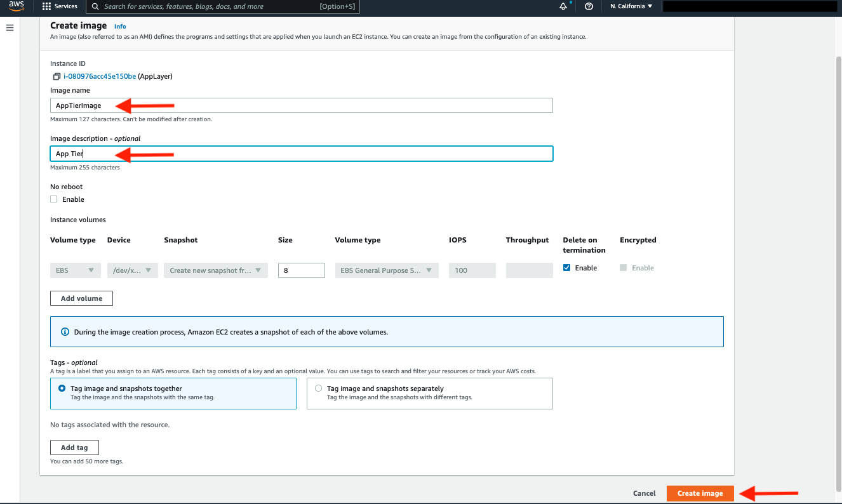Click the Add tag button
Viewport: 842px width, 504px height.
pos(74,448)
